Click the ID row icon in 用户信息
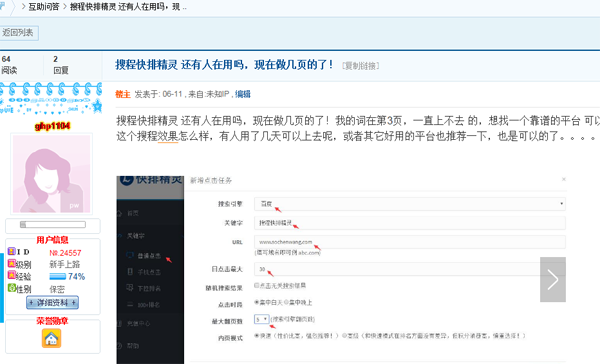The height and width of the screenshot is (364, 600). point(11,251)
